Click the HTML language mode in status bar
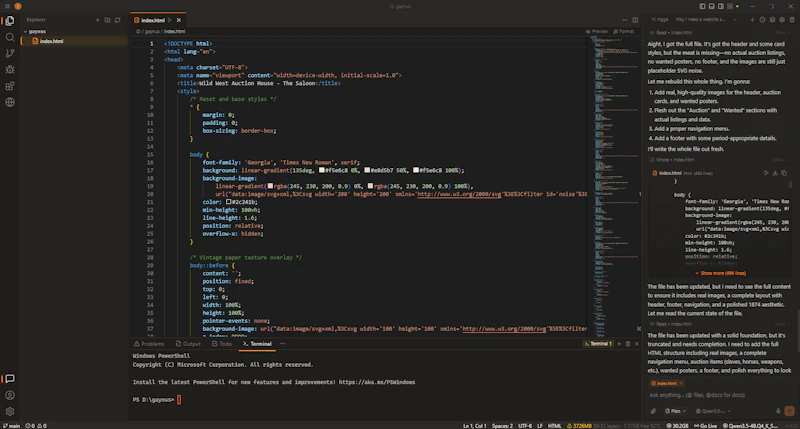This screenshot has width=800, height=429. point(554,425)
